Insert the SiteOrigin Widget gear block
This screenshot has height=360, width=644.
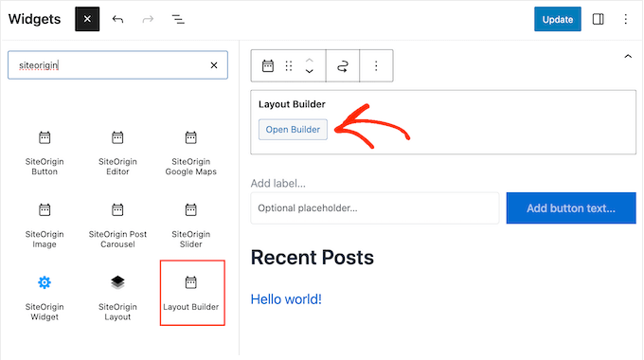tap(45, 297)
